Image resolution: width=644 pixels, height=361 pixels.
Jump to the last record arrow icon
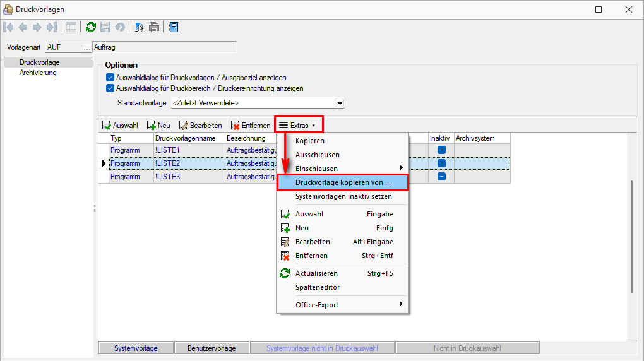pyautogui.click(x=51, y=28)
